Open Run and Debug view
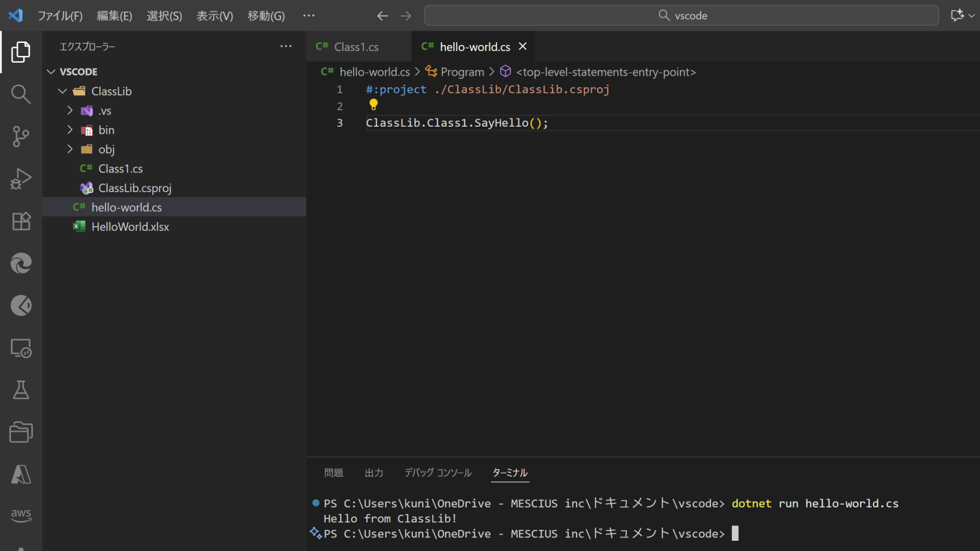 tap(21, 179)
